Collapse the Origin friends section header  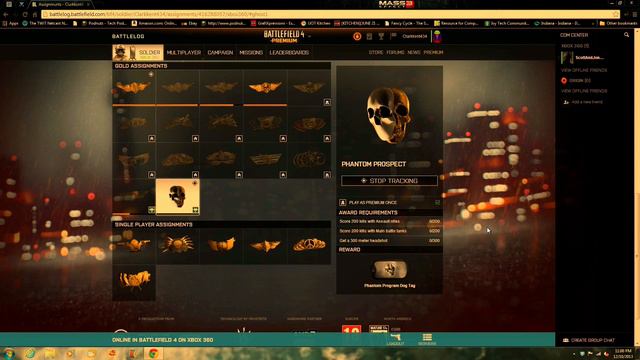(x=576, y=80)
